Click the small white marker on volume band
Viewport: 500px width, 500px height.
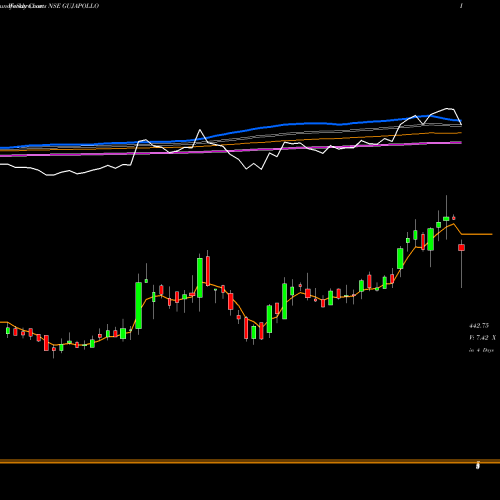(478, 466)
